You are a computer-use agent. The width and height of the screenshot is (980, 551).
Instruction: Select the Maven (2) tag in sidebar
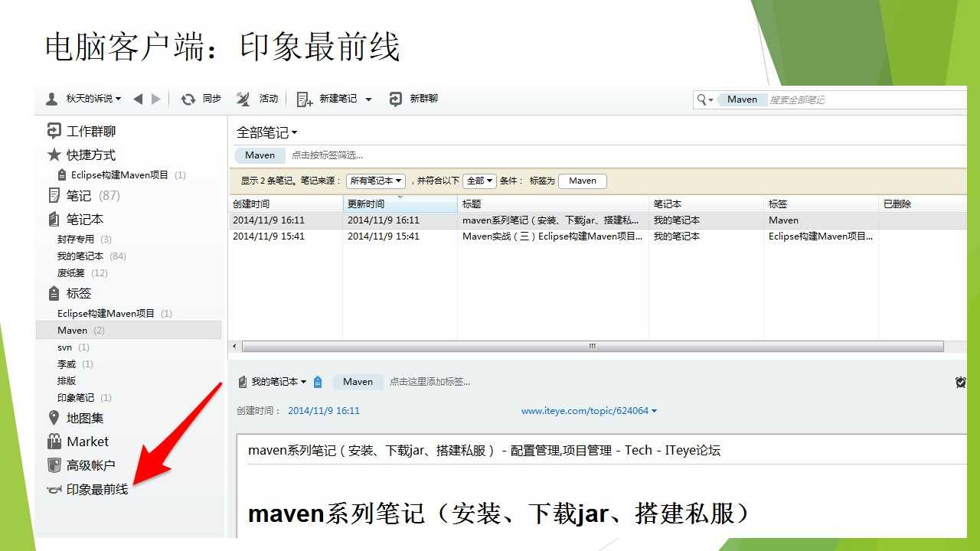pos(129,330)
